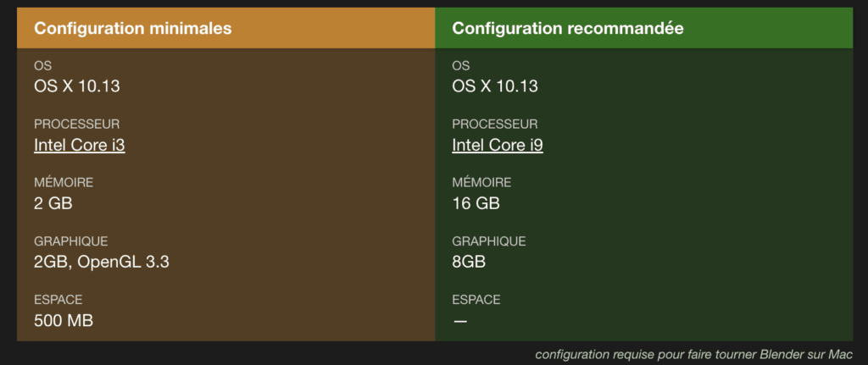Select the 2GB, OpenGL 3.3 graphics text
Image resolution: width=868 pixels, height=365 pixels.
point(102,263)
